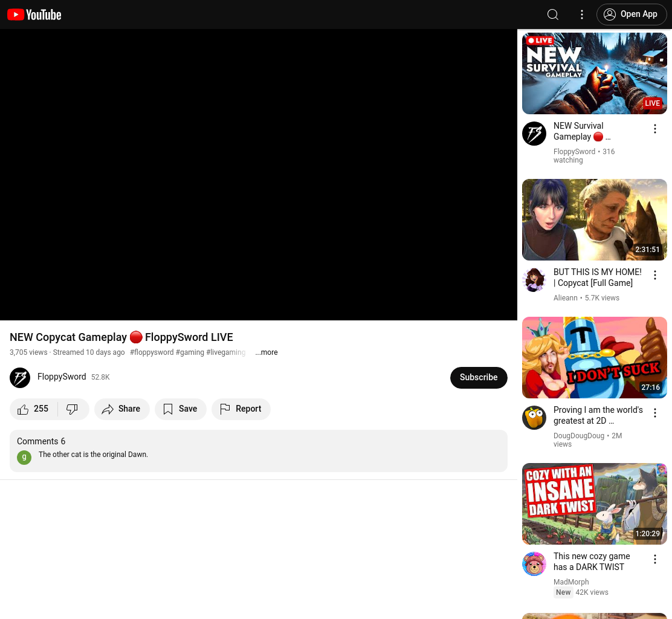This screenshot has width=672, height=619.
Task: Save the video to a playlist
Action: (x=181, y=409)
